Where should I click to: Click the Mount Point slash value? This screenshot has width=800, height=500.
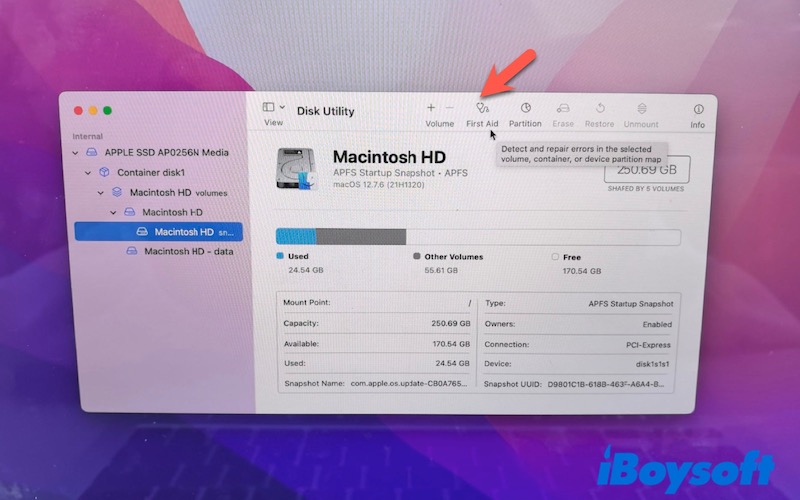(x=469, y=303)
